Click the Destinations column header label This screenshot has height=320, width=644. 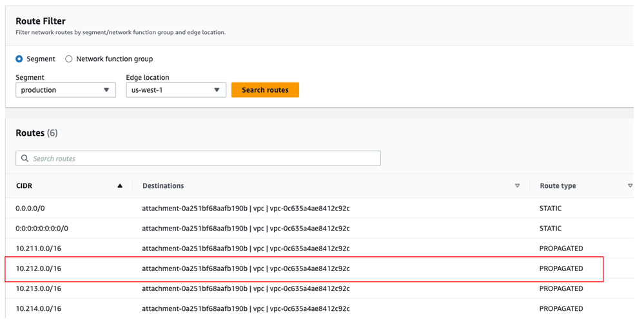[x=163, y=186]
